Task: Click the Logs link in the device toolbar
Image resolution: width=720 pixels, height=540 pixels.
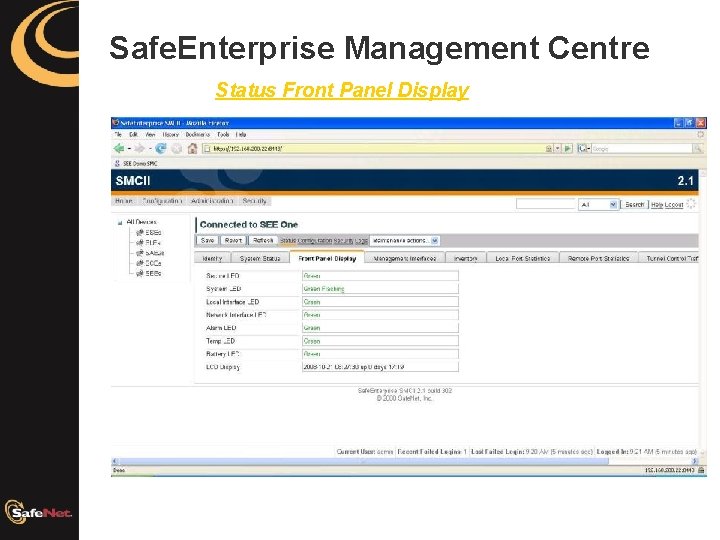Action: coord(361,241)
